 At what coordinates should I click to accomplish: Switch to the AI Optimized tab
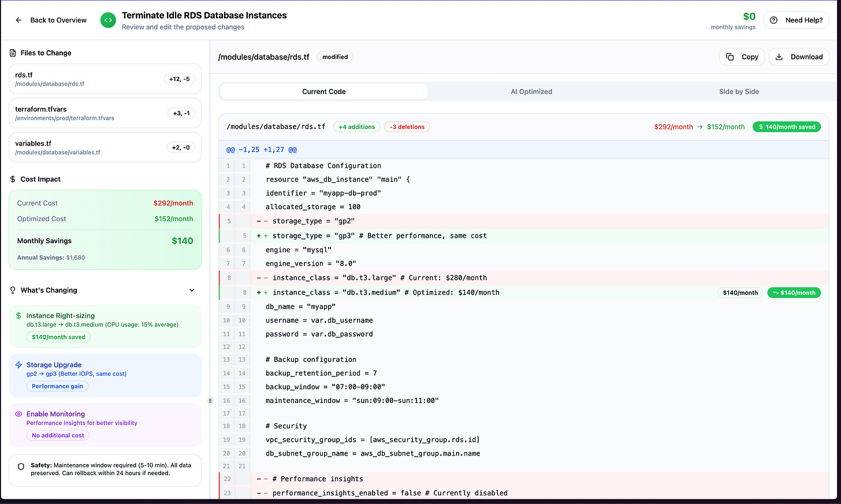[531, 92]
